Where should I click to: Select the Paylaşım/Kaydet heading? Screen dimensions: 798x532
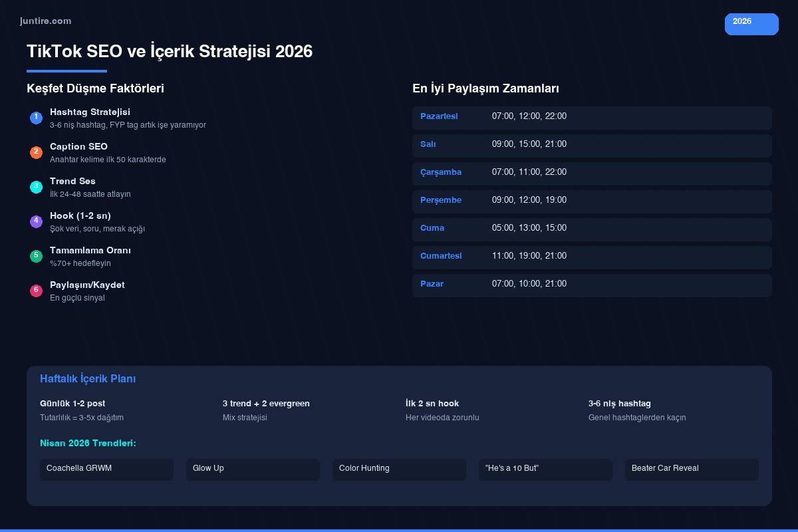tap(87, 285)
